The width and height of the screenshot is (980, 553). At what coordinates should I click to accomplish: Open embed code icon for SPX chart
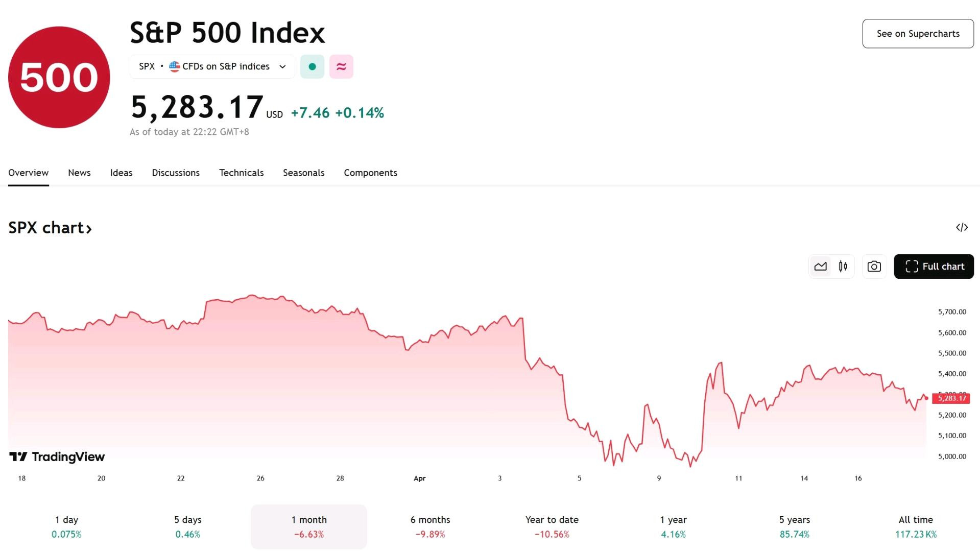pos(962,227)
